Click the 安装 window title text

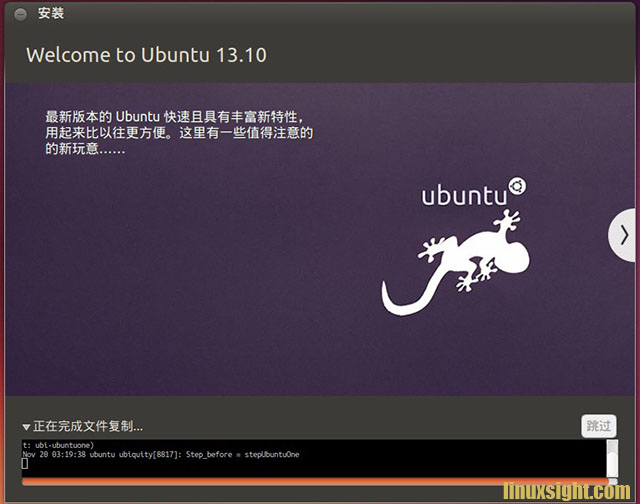point(51,13)
